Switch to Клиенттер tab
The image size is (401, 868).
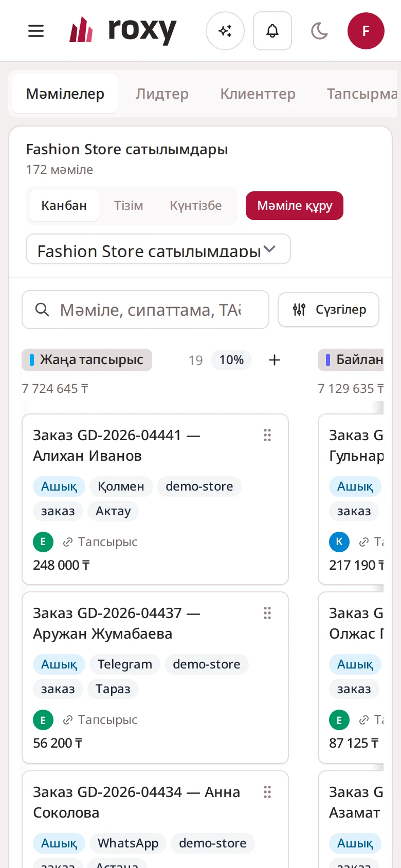point(258,94)
